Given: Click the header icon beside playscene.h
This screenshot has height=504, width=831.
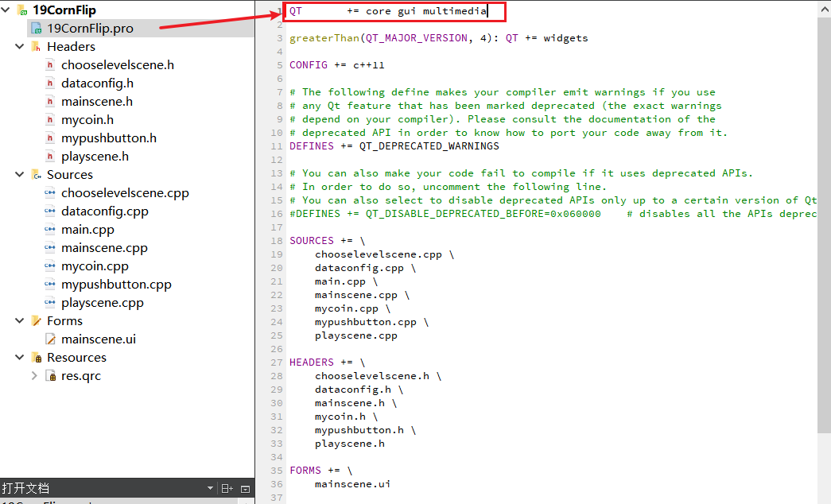Looking at the screenshot, I should [x=50, y=157].
